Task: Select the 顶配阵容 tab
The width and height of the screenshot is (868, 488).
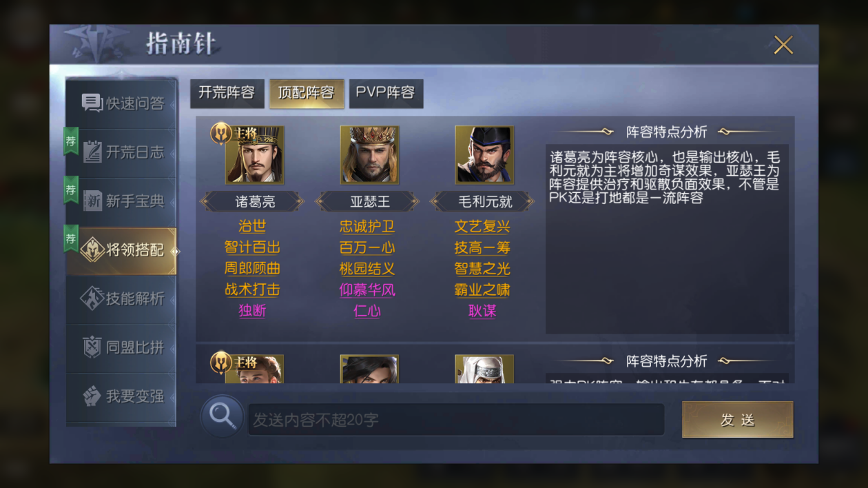Action: (307, 93)
